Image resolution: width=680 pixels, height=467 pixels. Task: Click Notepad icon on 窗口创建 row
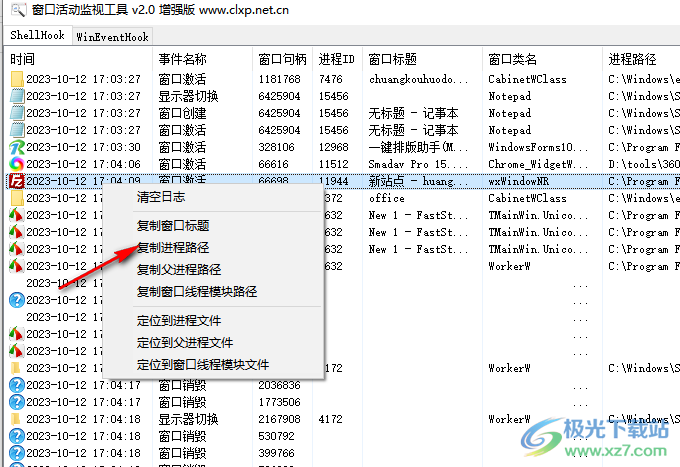pos(16,113)
